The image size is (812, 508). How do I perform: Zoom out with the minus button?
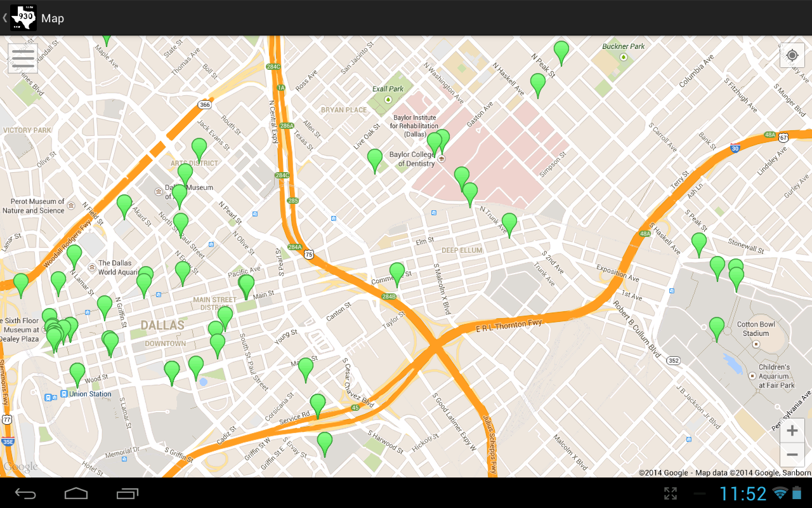[792, 455]
